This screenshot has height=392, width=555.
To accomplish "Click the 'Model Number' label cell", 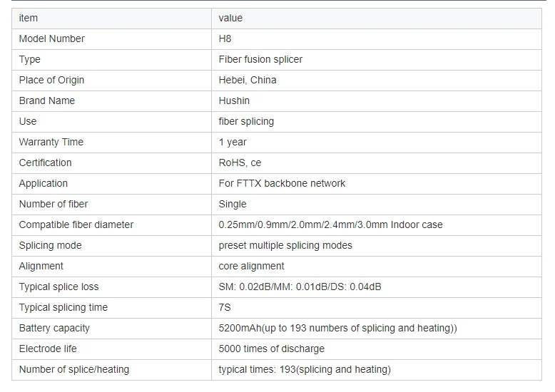I will [51, 38].
